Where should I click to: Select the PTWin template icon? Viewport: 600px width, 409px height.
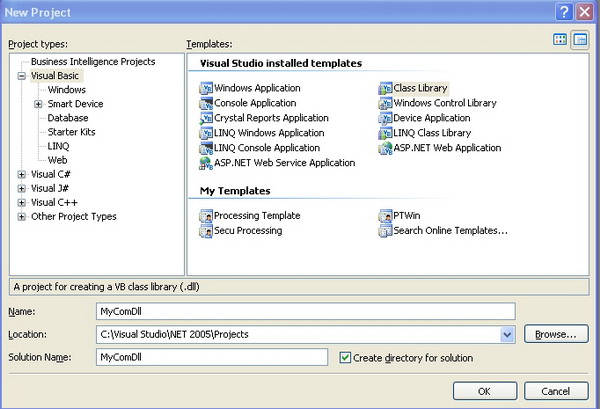(385, 216)
